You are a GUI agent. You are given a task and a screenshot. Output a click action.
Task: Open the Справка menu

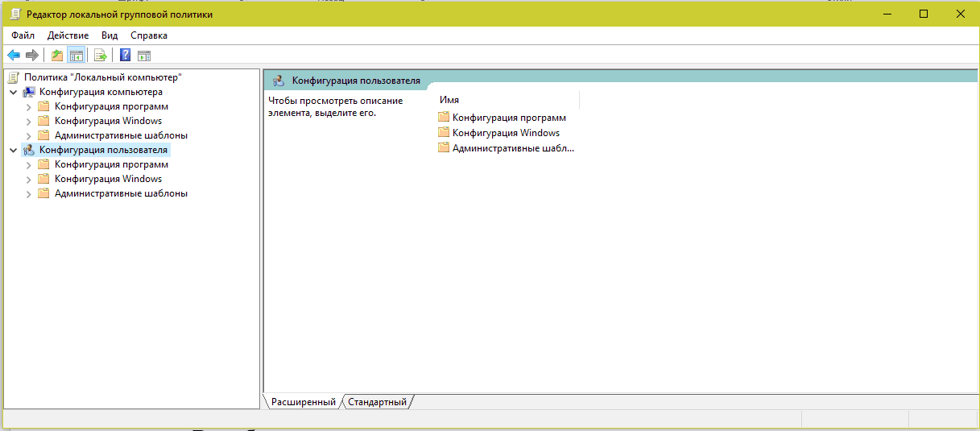coord(149,35)
